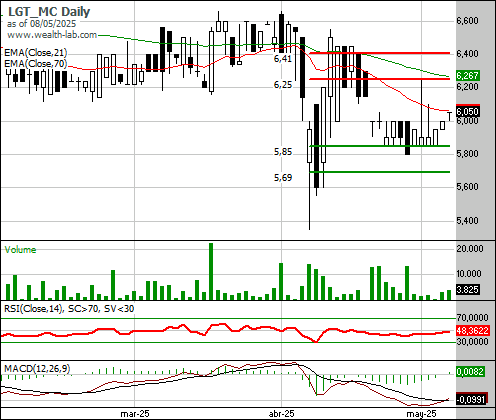The height and width of the screenshot is (420, 496).
Task: Click the LGT_MC Daily chart title
Action: [x=49, y=12]
